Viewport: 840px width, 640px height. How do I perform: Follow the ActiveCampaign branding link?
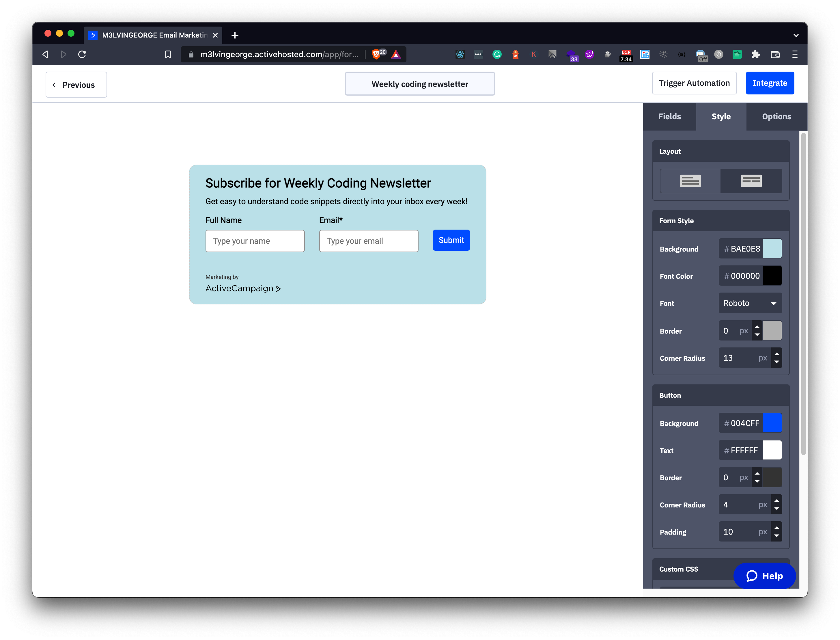pyautogui.click(x=243, y=289)
